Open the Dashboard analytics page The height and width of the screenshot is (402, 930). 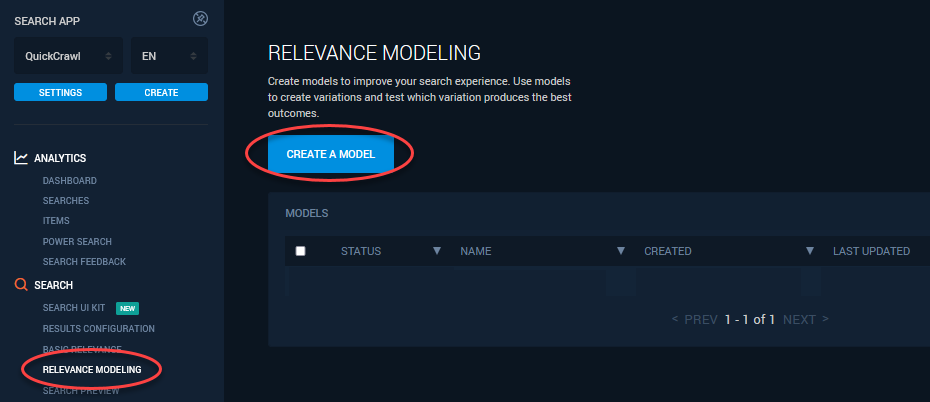69,181
